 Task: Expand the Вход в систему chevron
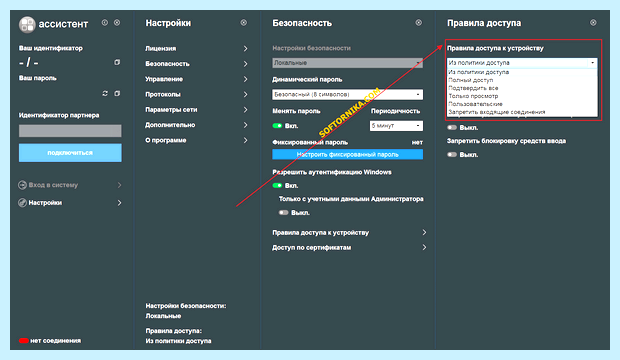[119, 185]
